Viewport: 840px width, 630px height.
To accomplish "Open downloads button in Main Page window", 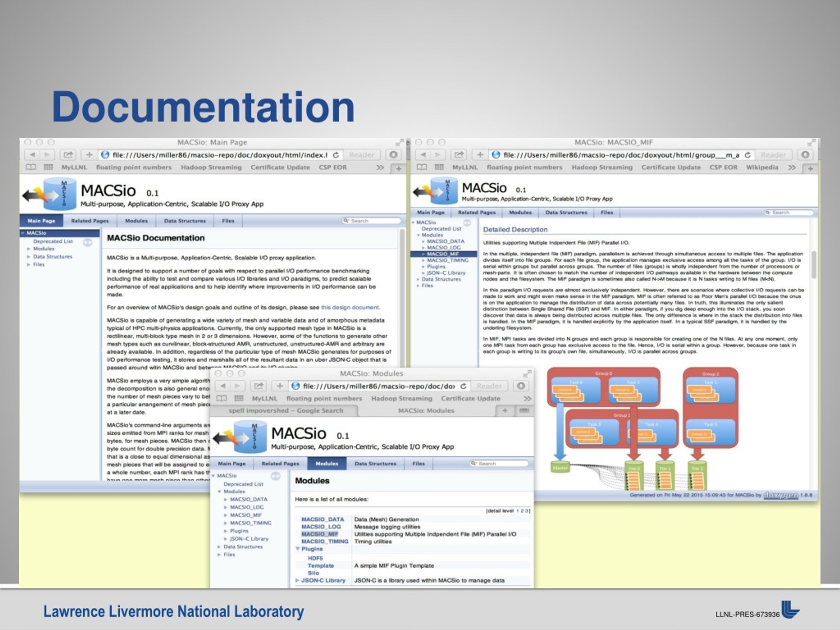I will [x=394, y=155].
